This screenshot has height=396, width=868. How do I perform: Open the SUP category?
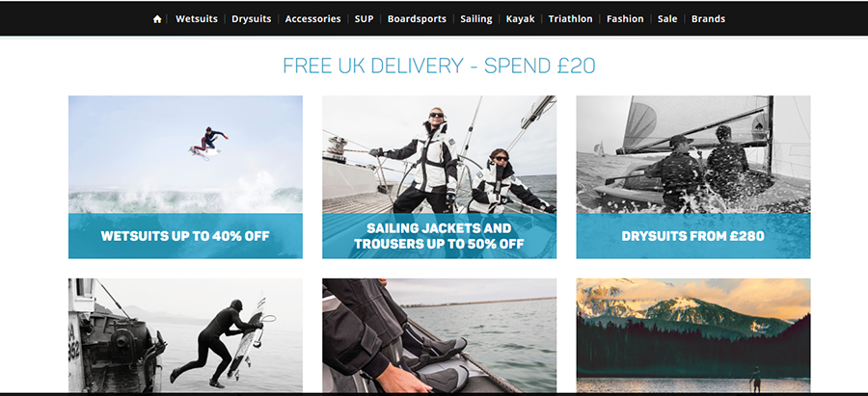365,19
